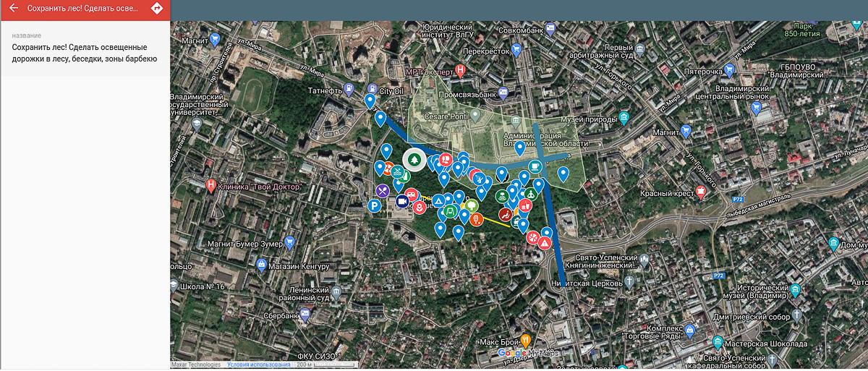
Task: Open the Условия использования link
Action: (x=253, y=365)
